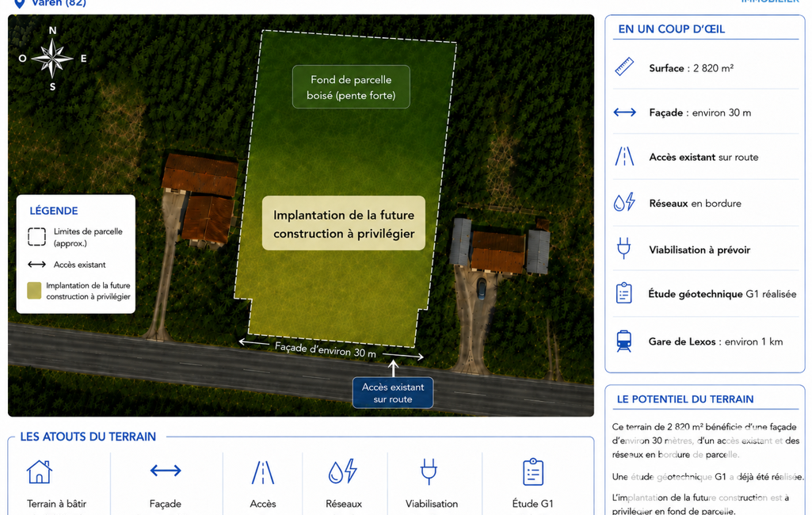The height and width of the screenshot is (515, 812).
Task: Click the road icon beside Accès existant sur route
Action: pyautogui.click(x=624, y=156)
